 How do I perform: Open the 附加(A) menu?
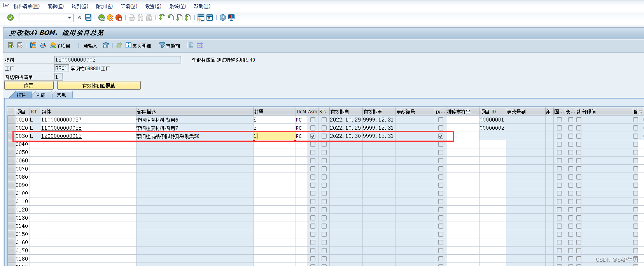click(x=104, y=6)
